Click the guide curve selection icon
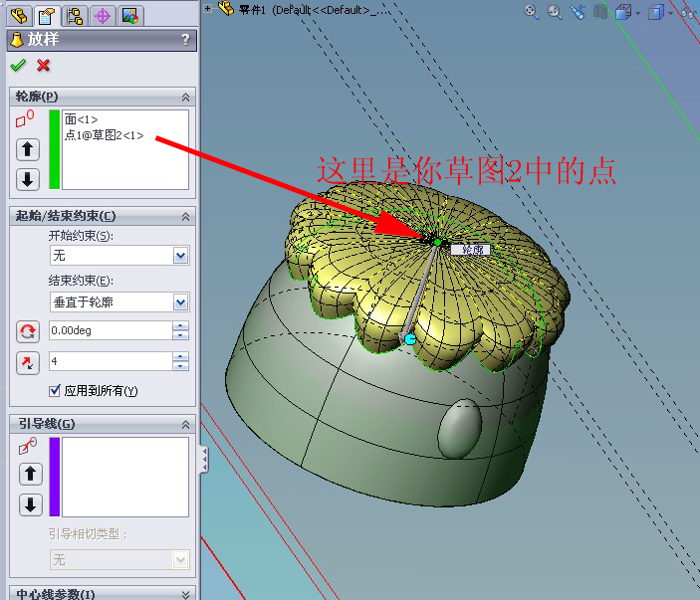 [28, 446]
